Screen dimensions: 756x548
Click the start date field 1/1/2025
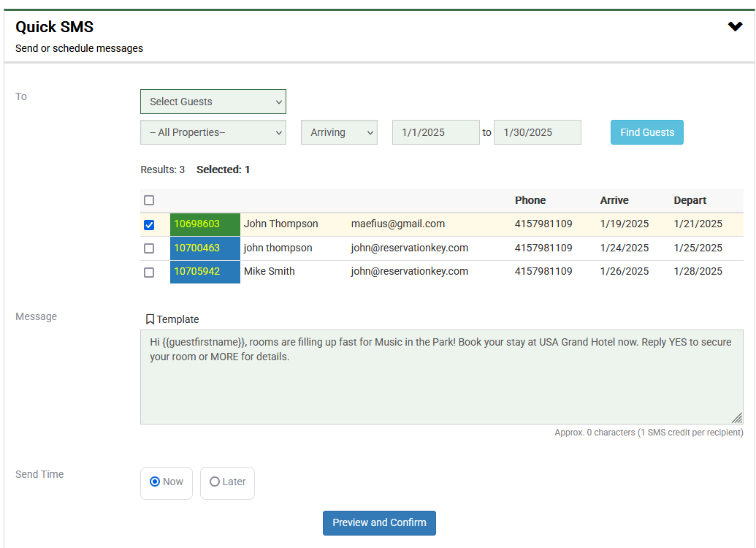[435, 132]
